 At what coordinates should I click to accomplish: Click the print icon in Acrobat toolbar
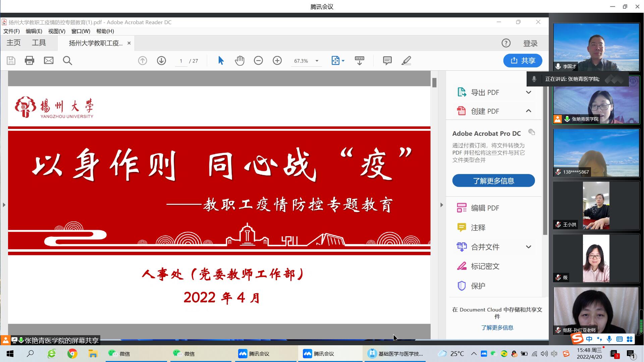(x=30, y=61)
